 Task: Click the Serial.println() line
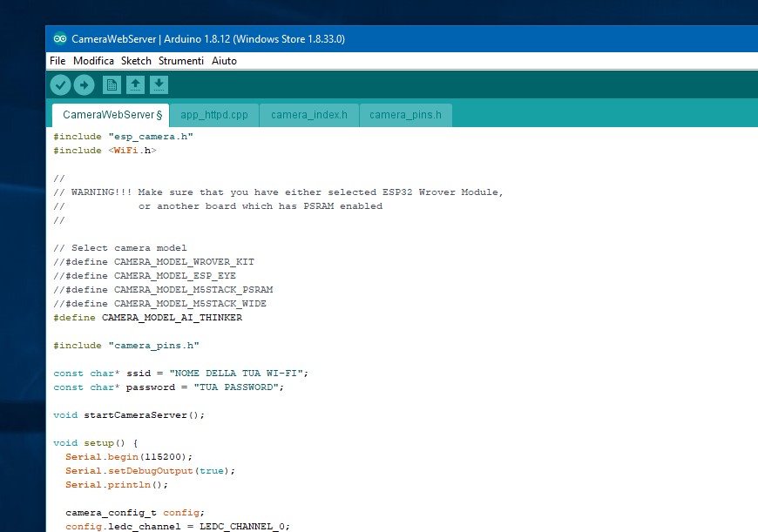click(117, 485)
